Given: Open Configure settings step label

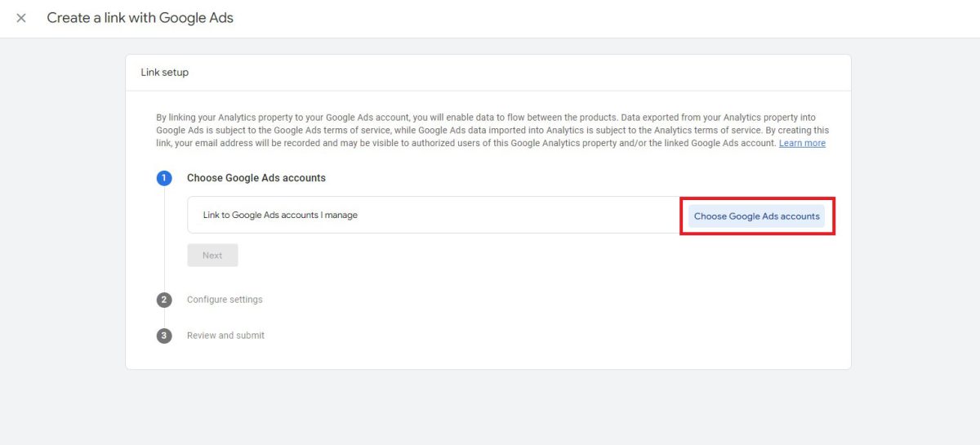Looking at the screenshot, I should [x=225, y=300].
